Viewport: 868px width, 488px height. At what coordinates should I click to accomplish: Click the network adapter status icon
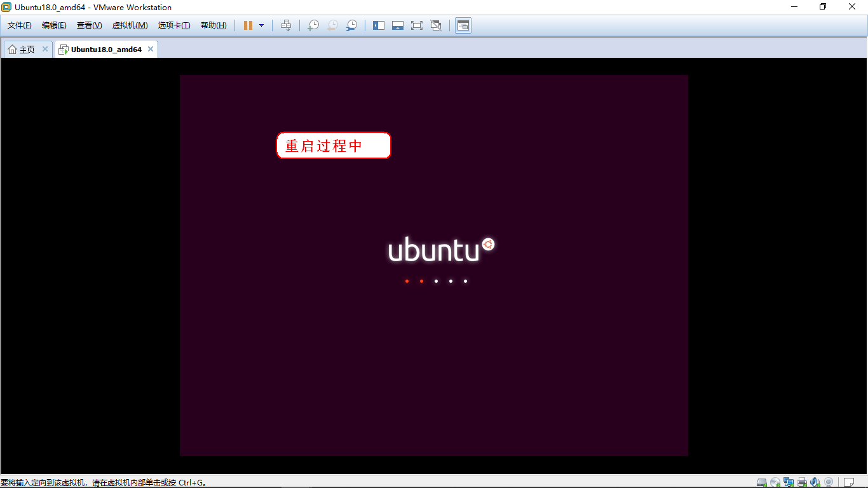[x=789, y=482]
